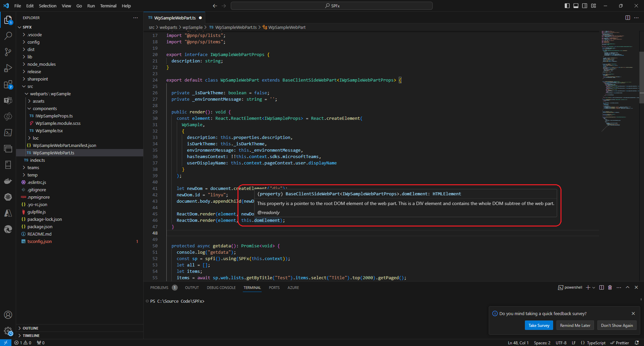Click the kill terminal trash icon
The width and height of the screenshot is (644, 346).
click(610, 287)
